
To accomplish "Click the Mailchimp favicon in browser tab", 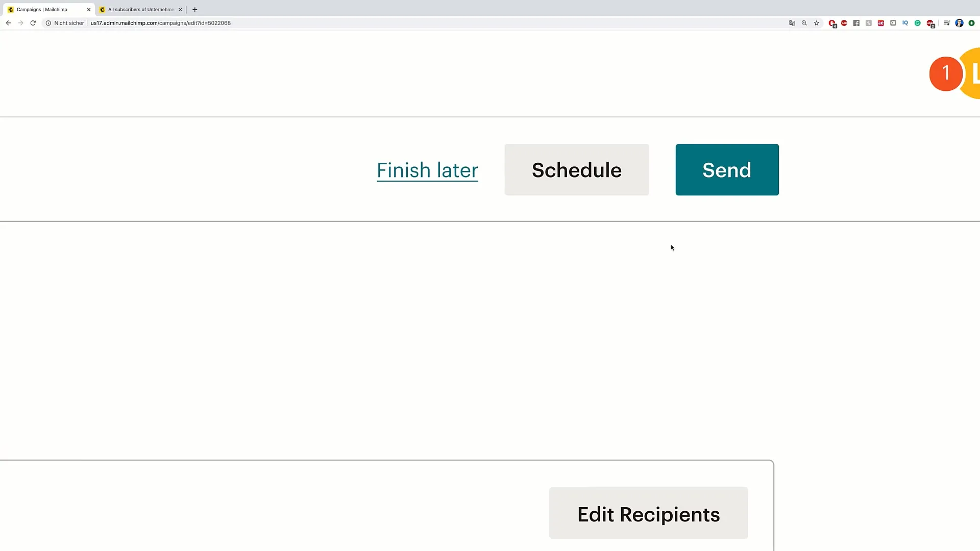I will click(x=11, y=9).
